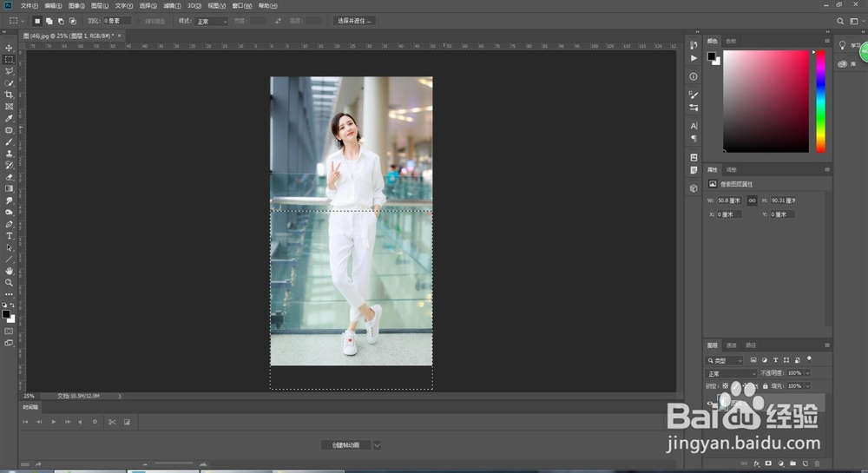Toggle visibility eye of 图层 1
Viewport: 868px width, 473px height.
tap(712, 403)
